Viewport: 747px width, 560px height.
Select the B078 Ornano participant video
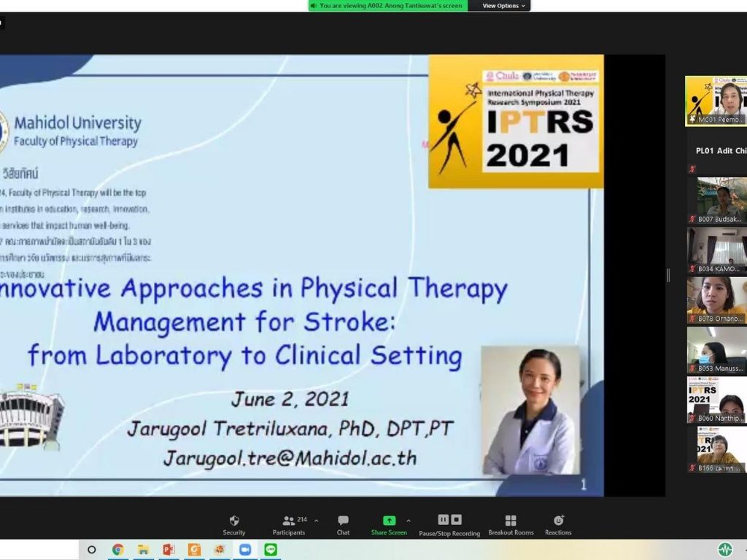717,300
